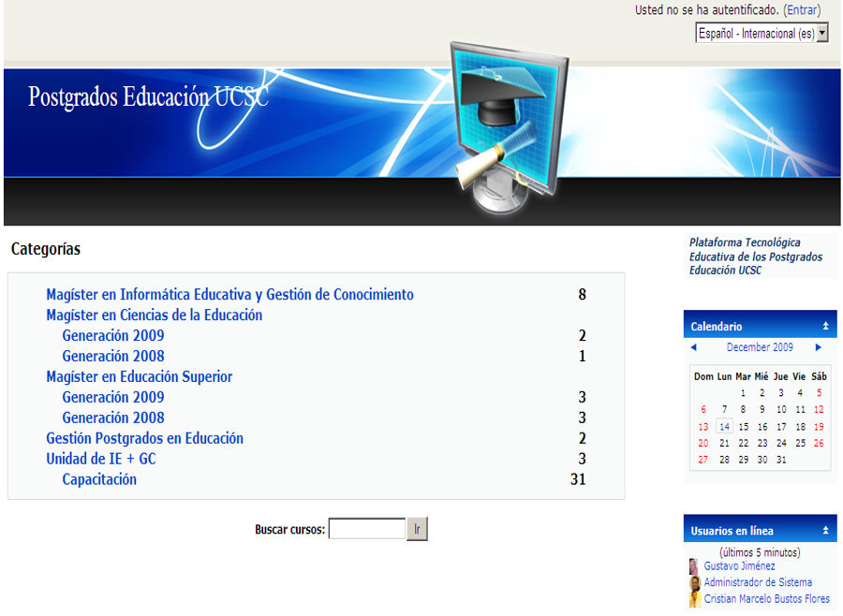Select day 14 in the calendar
843x616 pixels.
[x=724, y=427]
